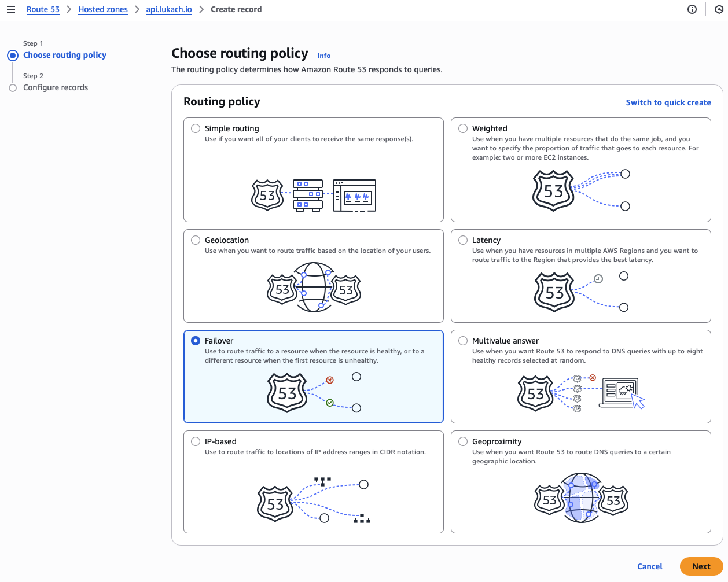Select the Simple routing radio button
728x582 pixels.
coord(196,128)
